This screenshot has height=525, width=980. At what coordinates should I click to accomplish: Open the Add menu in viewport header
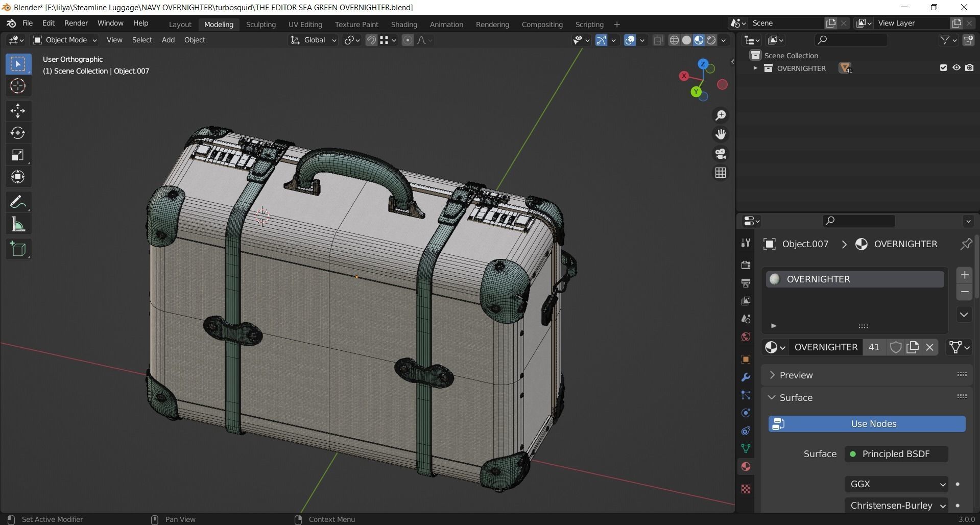pyautogui.click(x=168, y=40)
